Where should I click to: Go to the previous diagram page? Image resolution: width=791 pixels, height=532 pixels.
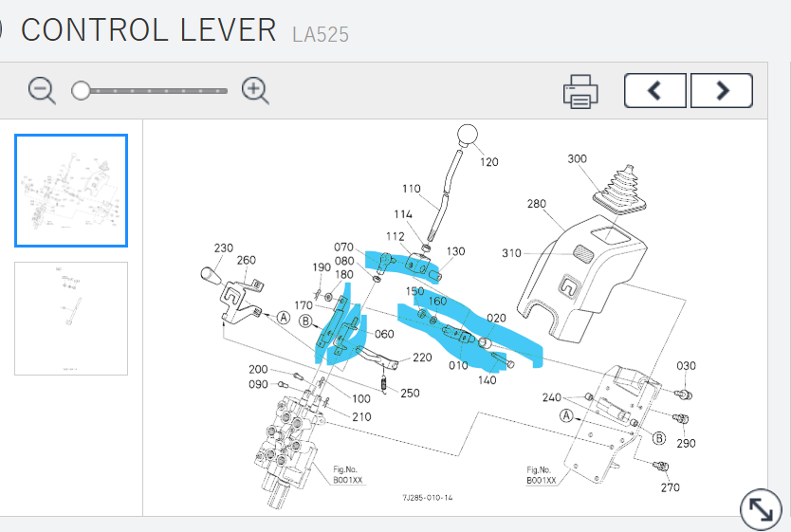coord(655,91)
